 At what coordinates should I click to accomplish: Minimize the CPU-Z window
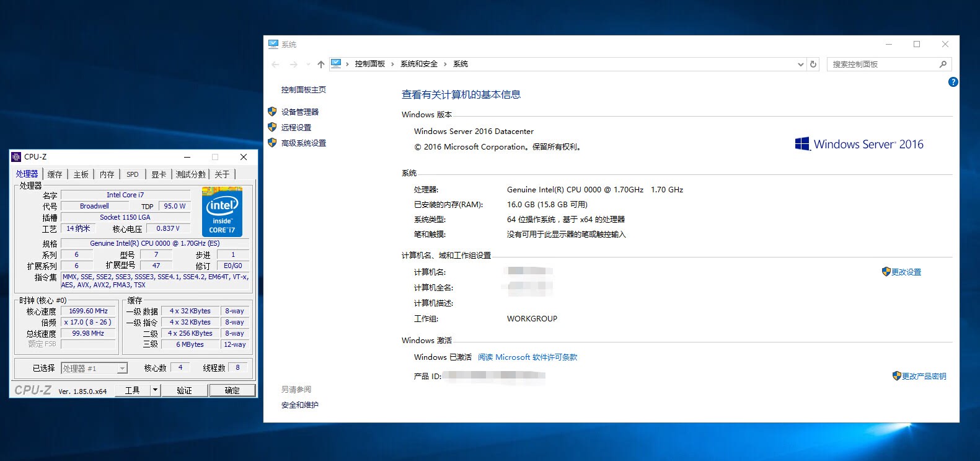[x=187, y=157]
